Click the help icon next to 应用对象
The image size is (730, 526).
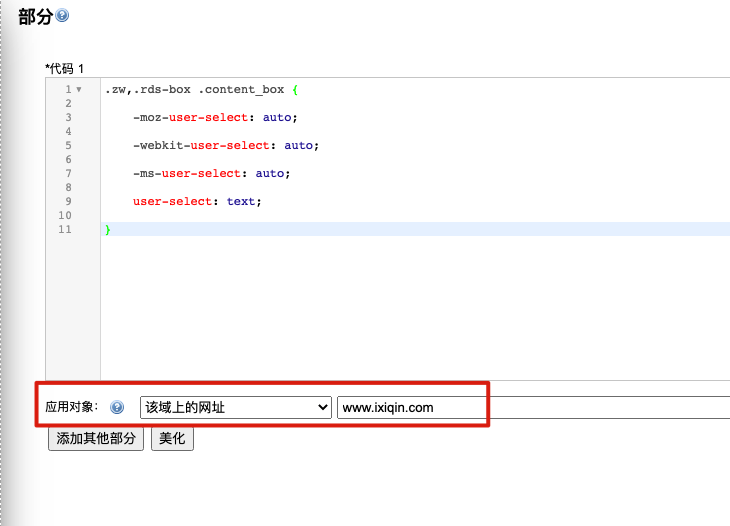pyautogui.click(x=117, y=407)
